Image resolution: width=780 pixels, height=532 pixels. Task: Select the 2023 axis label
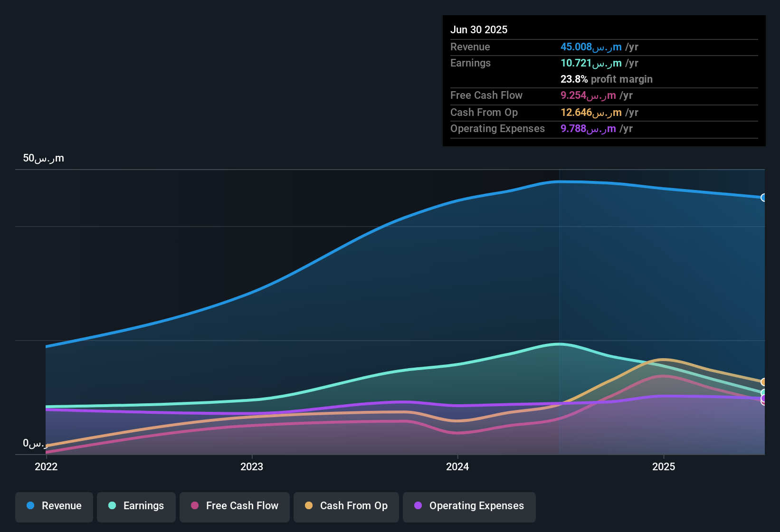[252, 466]
